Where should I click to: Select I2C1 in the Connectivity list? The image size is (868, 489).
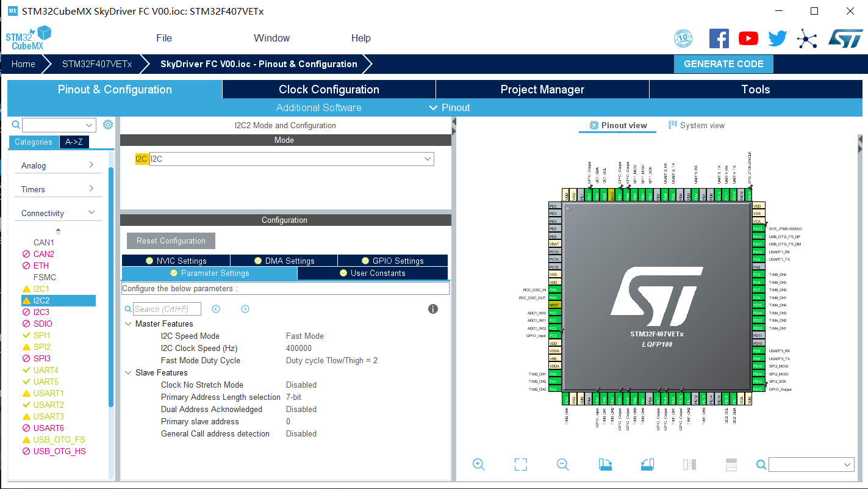pyautogui.click(x=41, y=289)
